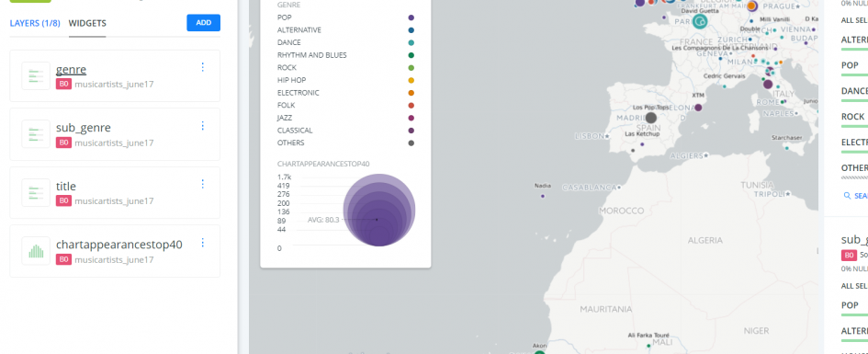The width and height of the screenshot is (868, 354).
Task: Click the CLASSICAL legend color dot
Action: [411, 131]
